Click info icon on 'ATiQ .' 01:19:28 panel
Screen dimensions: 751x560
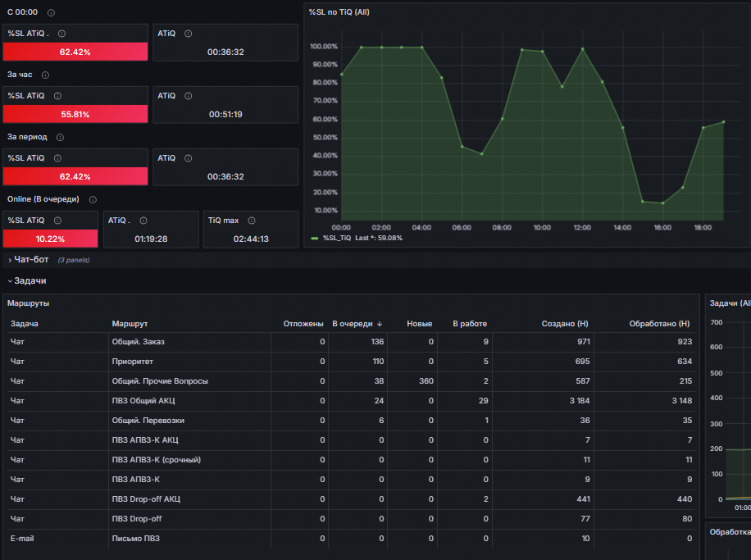click(143, 221)
